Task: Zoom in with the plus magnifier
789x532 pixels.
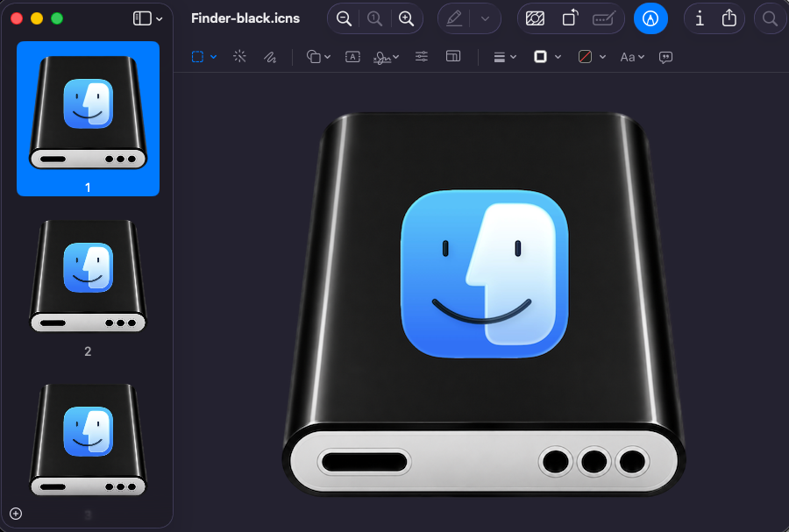Action: 406,18
